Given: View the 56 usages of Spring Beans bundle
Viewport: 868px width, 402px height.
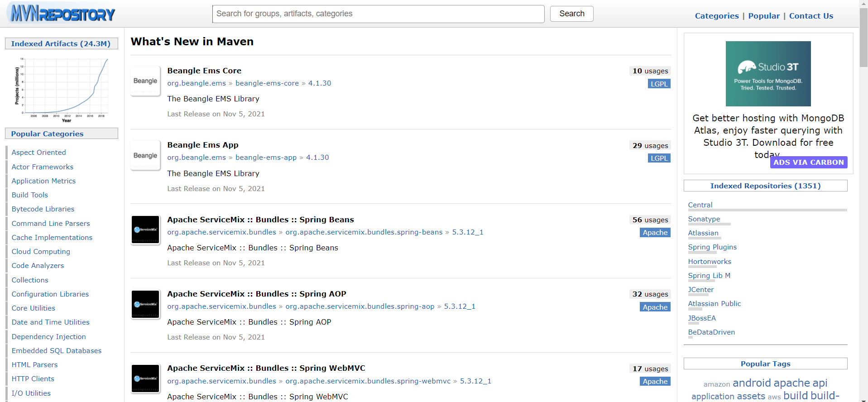Looking at the screenshot, I should (650, 220).
